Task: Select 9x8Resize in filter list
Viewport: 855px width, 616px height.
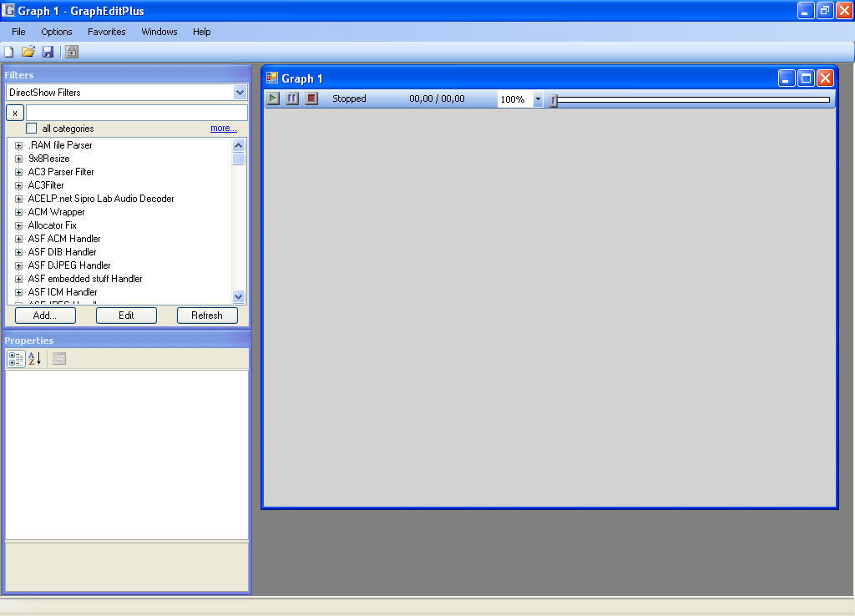Action: pyautogui.click(x=49, y=159)
